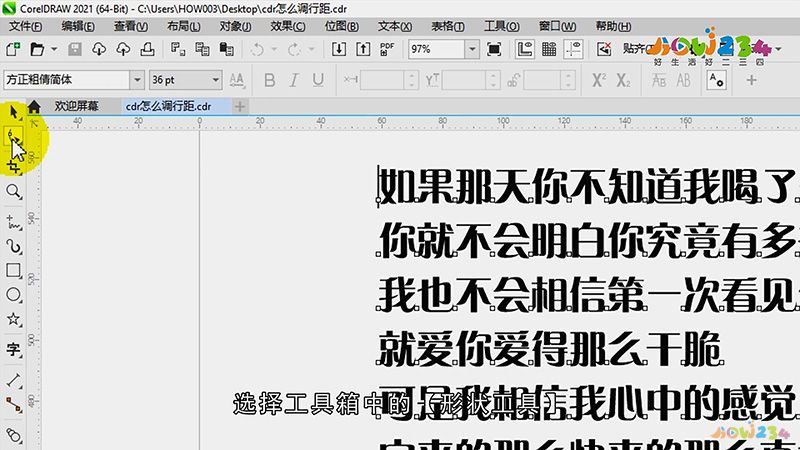Select the Polygon star tool
The width and height of the screenshot is (800, 450).
click(13, 319)
